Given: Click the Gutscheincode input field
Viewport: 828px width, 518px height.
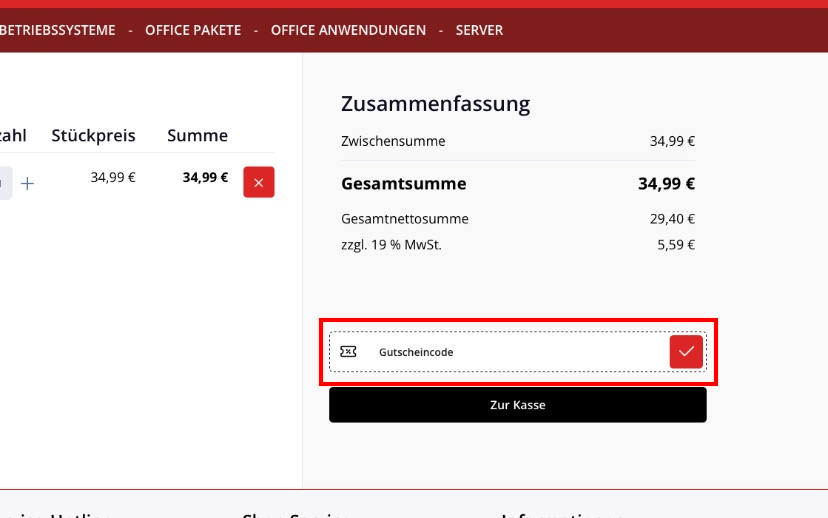Looking at the screenshot, I should pos(518,352).
